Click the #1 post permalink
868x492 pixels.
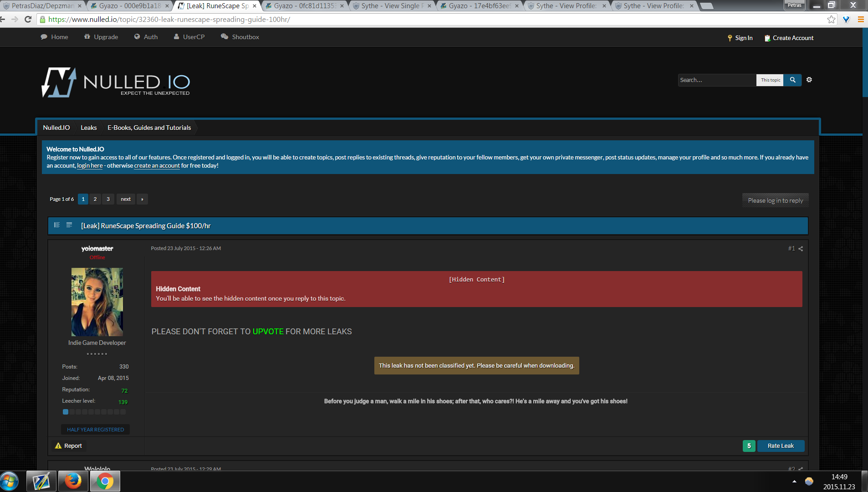tap(791, 248)
